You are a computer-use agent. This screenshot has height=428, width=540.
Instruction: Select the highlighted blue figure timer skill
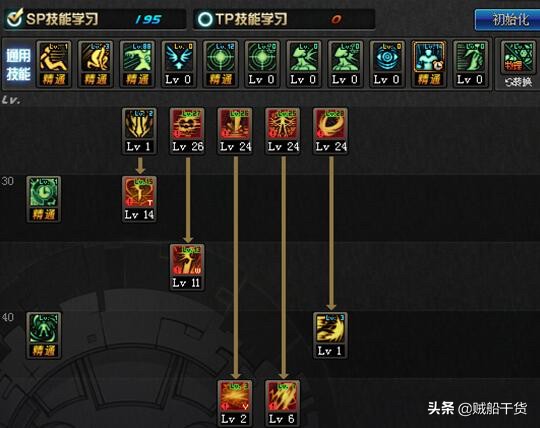coord(429,64)
